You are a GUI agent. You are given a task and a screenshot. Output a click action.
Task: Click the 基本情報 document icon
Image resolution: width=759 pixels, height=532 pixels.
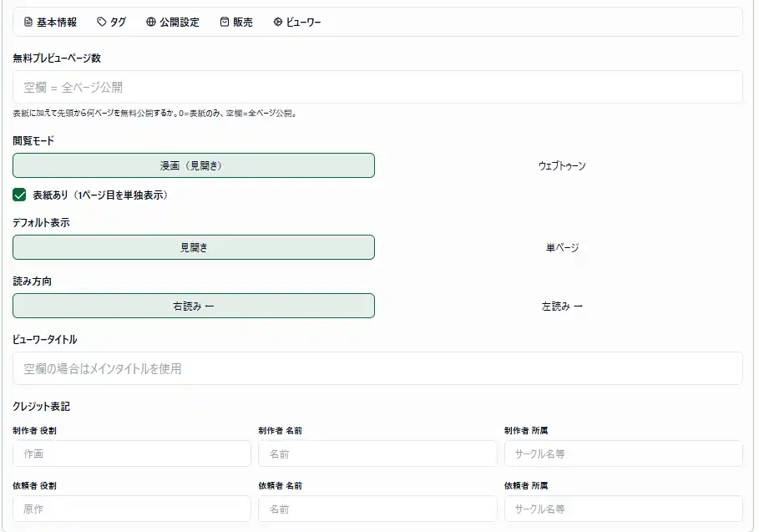28,23
